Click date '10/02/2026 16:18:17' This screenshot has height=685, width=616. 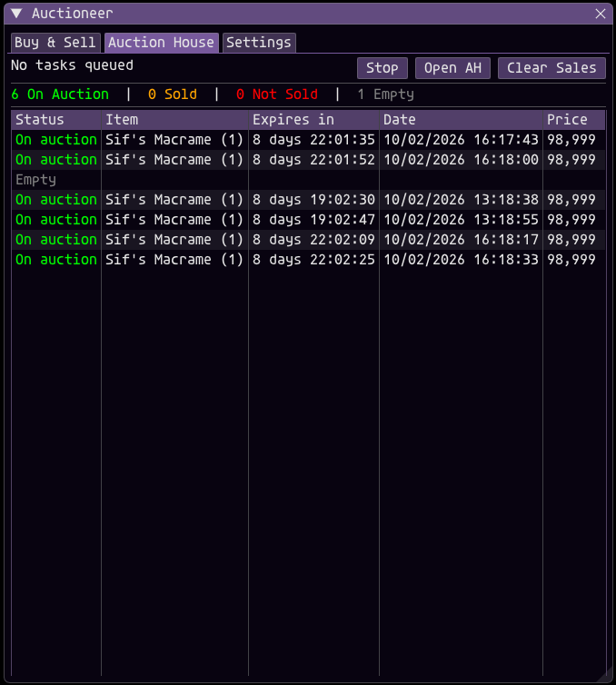tap(461, 240)
